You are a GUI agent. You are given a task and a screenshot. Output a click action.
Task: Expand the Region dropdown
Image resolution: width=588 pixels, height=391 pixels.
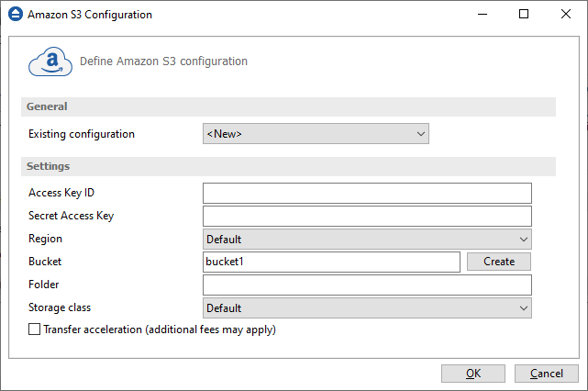point(367,239)
